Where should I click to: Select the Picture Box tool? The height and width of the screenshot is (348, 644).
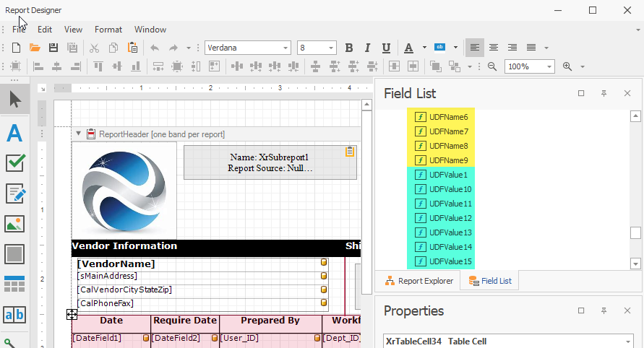[14, 224]
